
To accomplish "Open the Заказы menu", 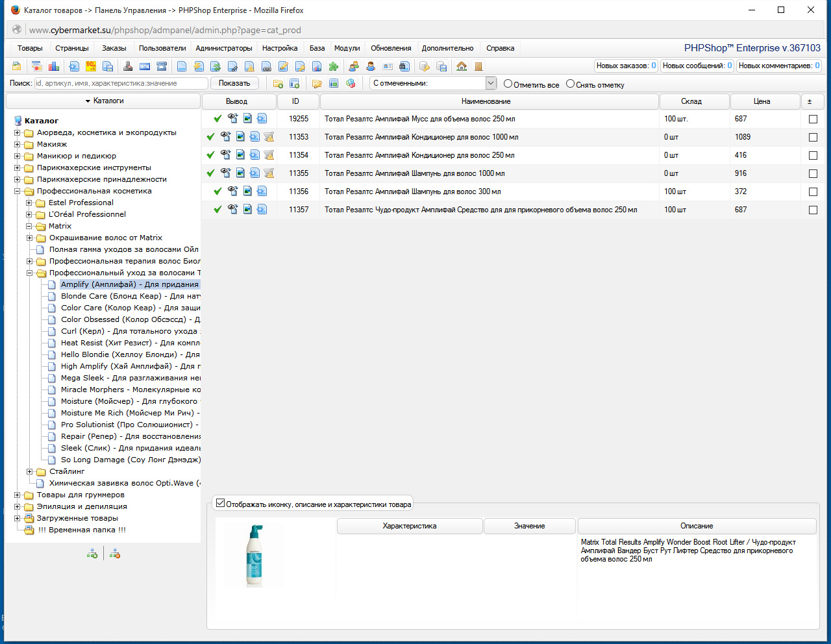I will click(x=114, y=48).
